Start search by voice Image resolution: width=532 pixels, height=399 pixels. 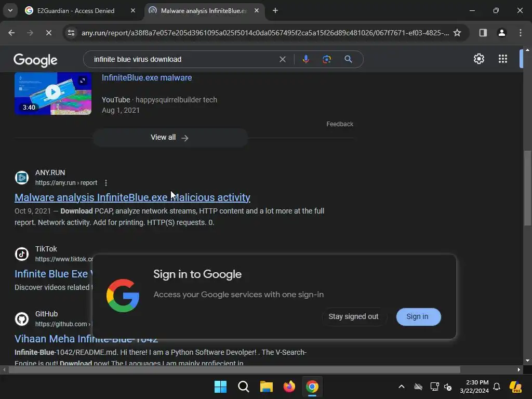click(305, 59)
